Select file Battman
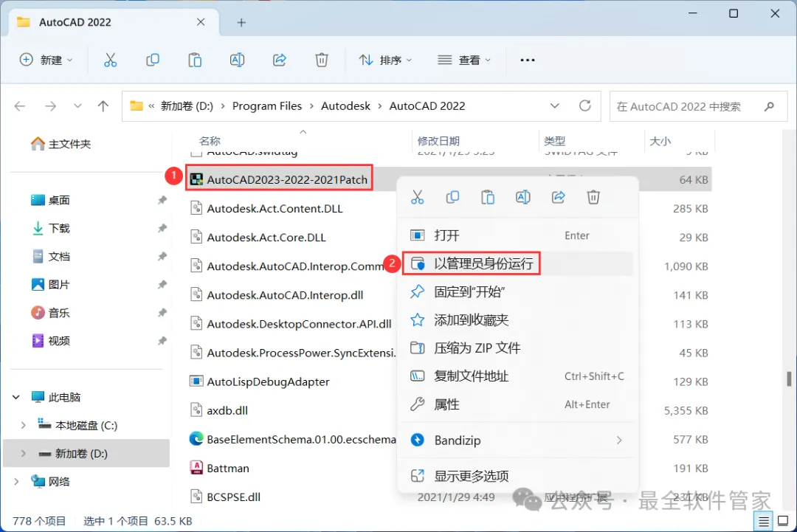This screenshot has height=532, width=797. [228, 468]
